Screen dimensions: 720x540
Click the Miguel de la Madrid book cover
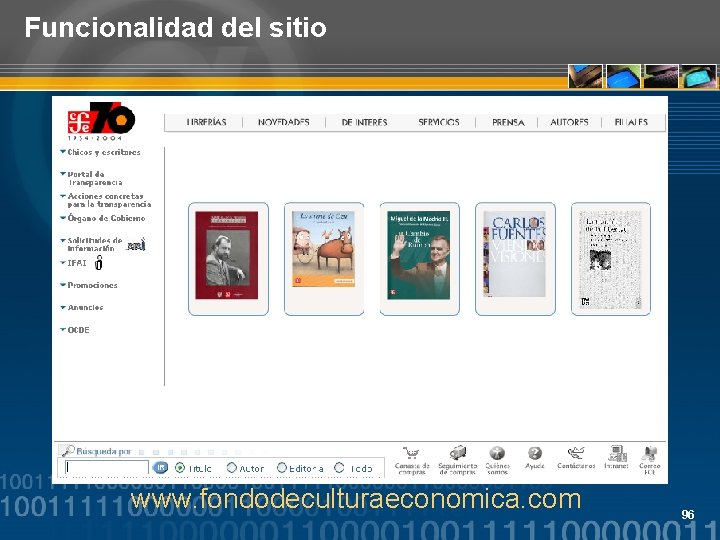tap(418, 255)
